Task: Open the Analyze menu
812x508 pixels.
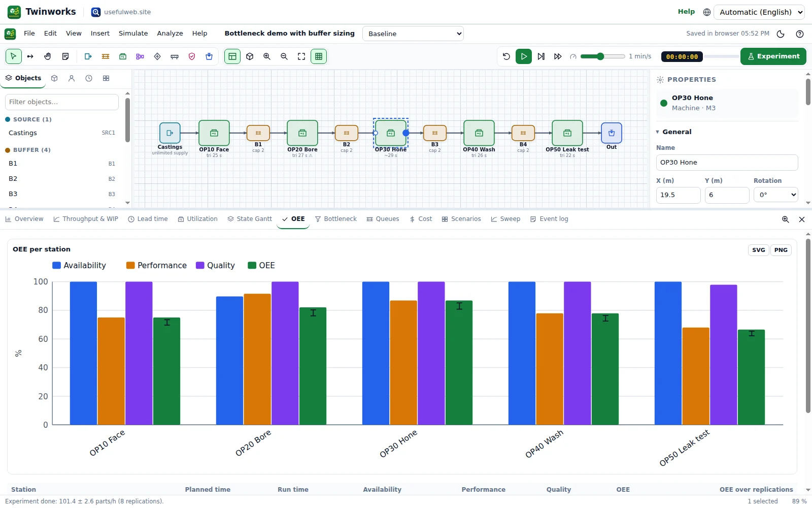Action: [x=170, y=34]
